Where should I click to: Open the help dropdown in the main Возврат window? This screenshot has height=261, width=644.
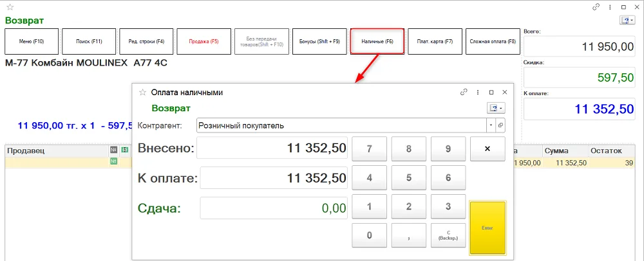pos(627,21)
